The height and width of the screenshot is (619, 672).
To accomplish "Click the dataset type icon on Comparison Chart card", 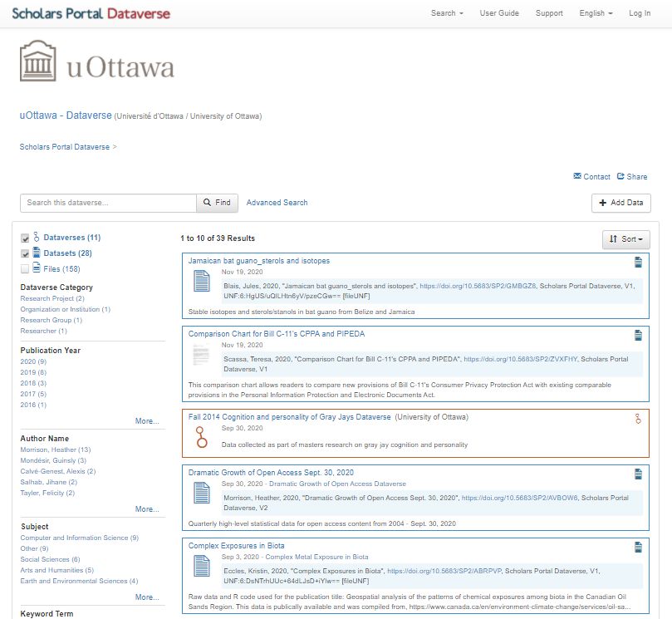I will 638,335.
